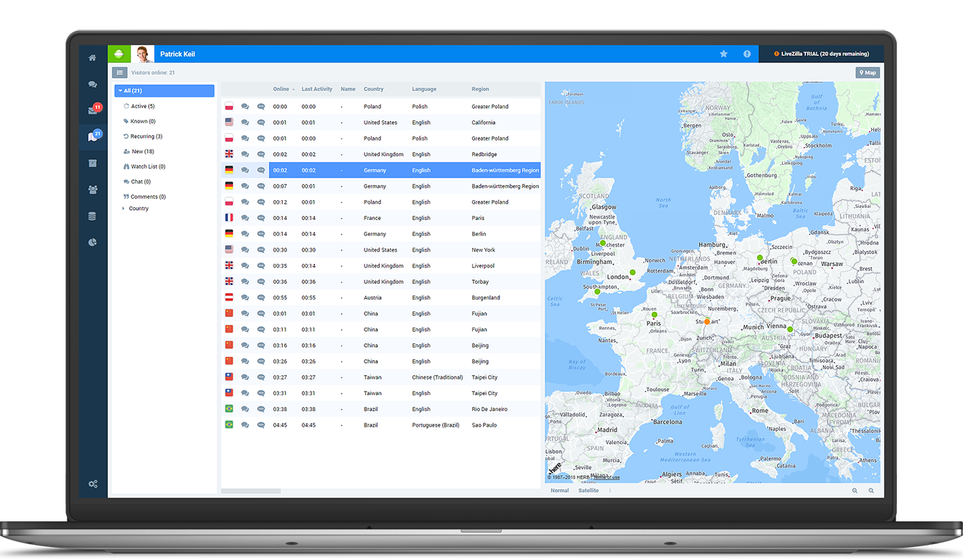Open the Archive box sidebar icon
963x560 pixels.
point(93,163)
